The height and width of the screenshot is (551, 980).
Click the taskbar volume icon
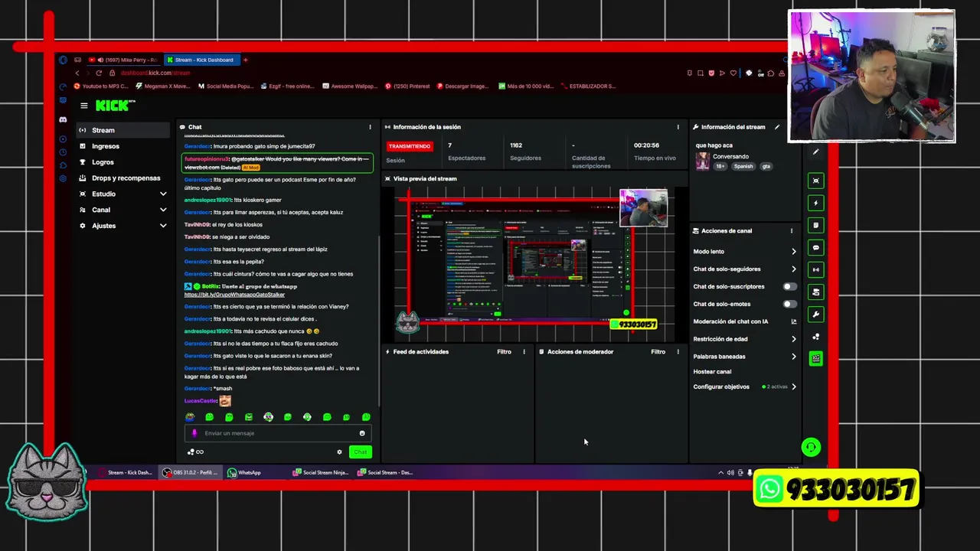730,473
